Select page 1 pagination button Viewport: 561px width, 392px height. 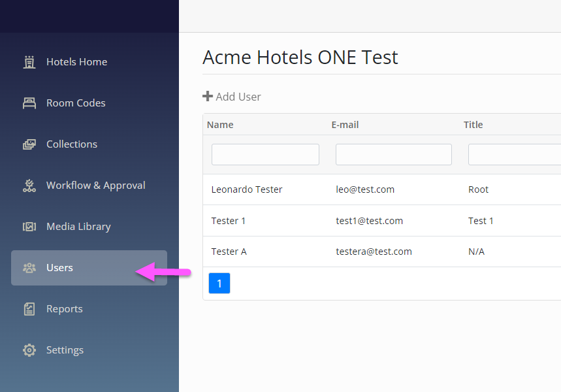point(219,283)
